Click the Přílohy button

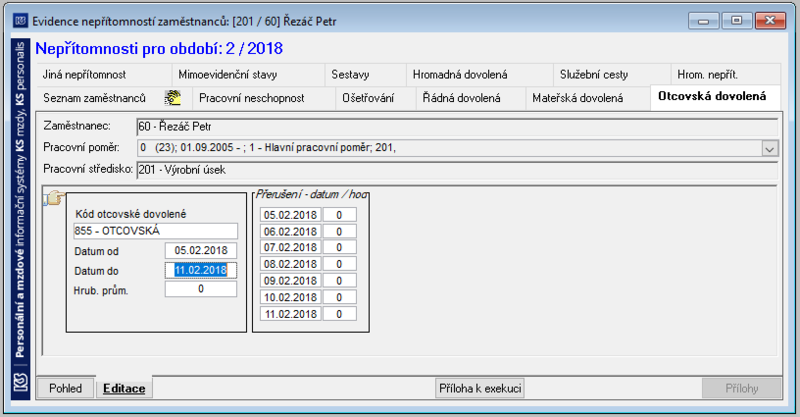pos(741,388)
